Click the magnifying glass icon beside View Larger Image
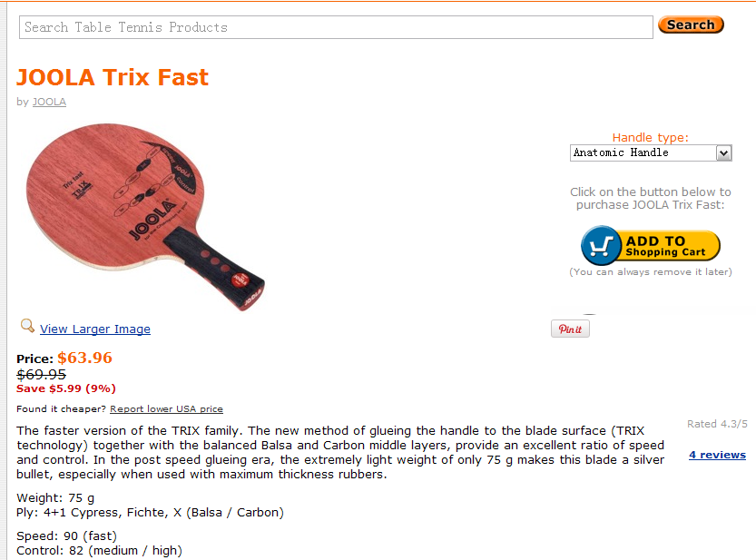 27,326
